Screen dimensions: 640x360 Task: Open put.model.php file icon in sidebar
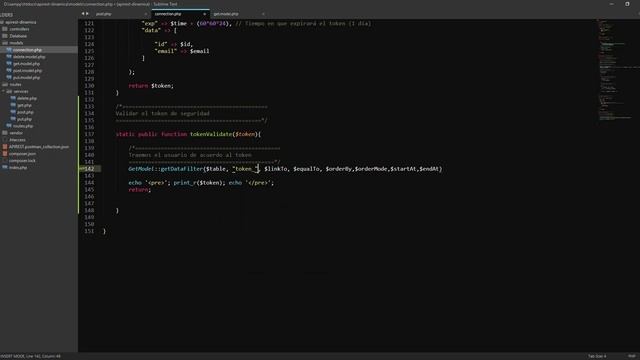click(9, 78)
